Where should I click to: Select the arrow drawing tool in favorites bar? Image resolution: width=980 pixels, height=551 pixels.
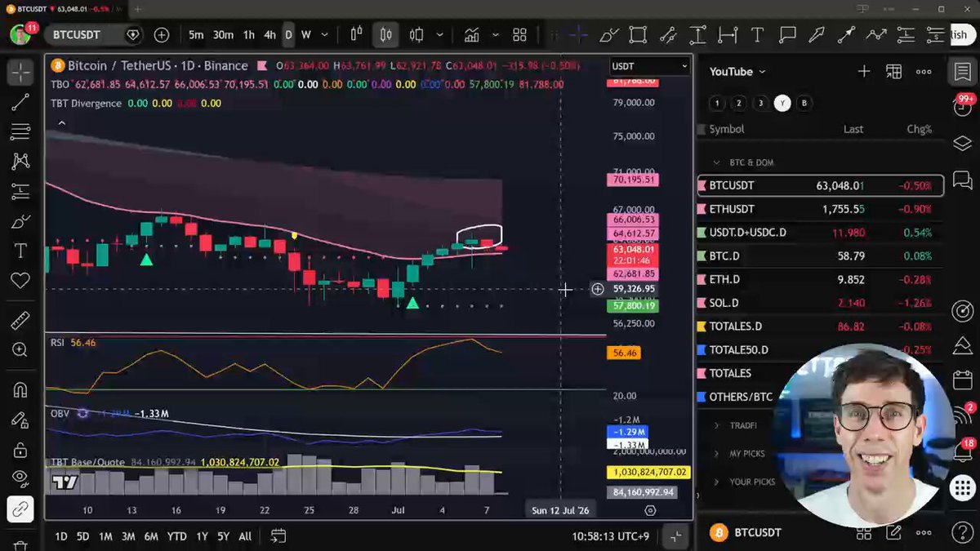point(817,35)
